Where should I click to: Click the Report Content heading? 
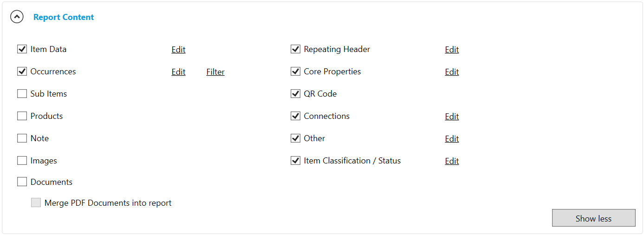click(x=64, y=17)
